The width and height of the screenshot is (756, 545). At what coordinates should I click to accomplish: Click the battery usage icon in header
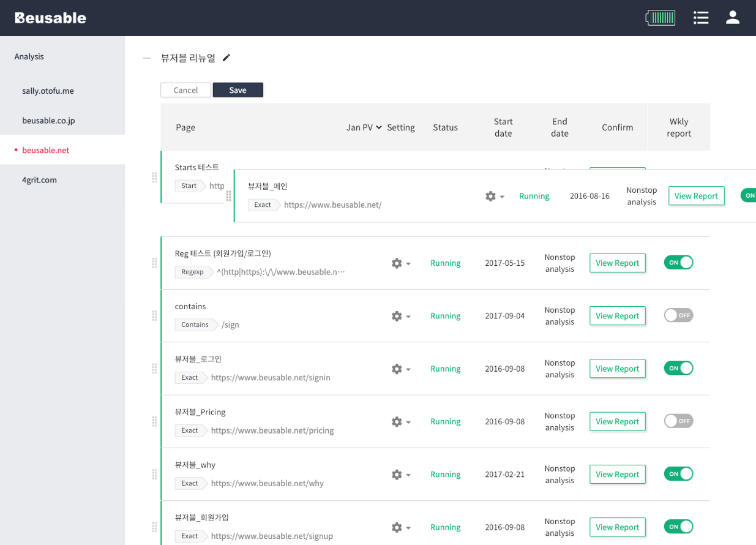(661, 18)
